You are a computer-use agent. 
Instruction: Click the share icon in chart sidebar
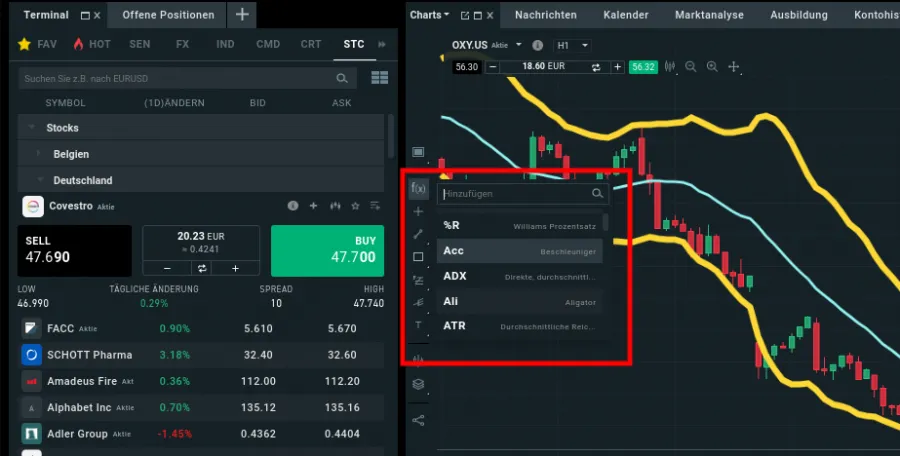(x=418, y=420)
